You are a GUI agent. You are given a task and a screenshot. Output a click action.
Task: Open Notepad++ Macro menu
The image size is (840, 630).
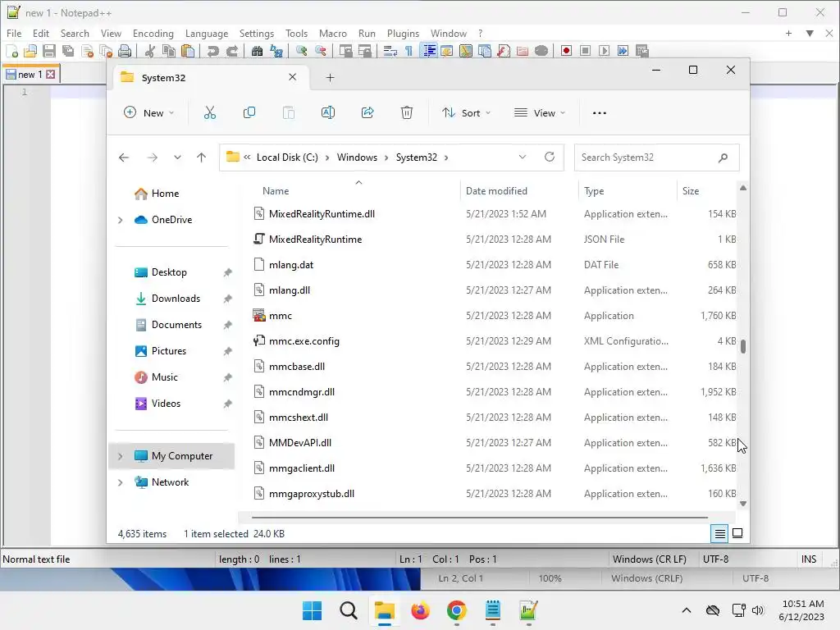tap(333, 33)
